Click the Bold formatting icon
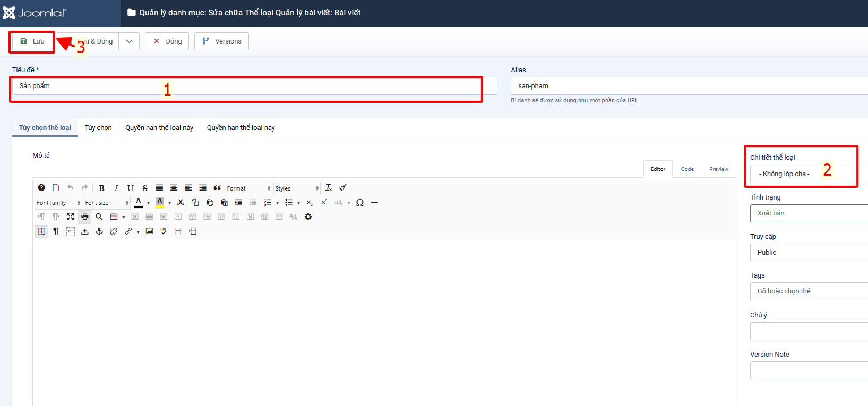 tap(102, 188)
